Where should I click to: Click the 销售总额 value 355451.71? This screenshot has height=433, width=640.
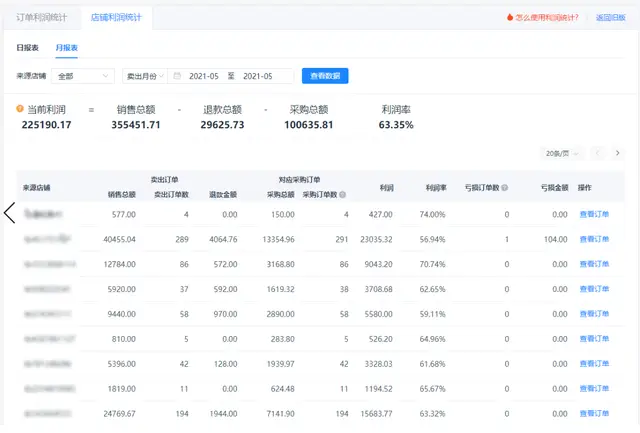(x=136, y=125)
